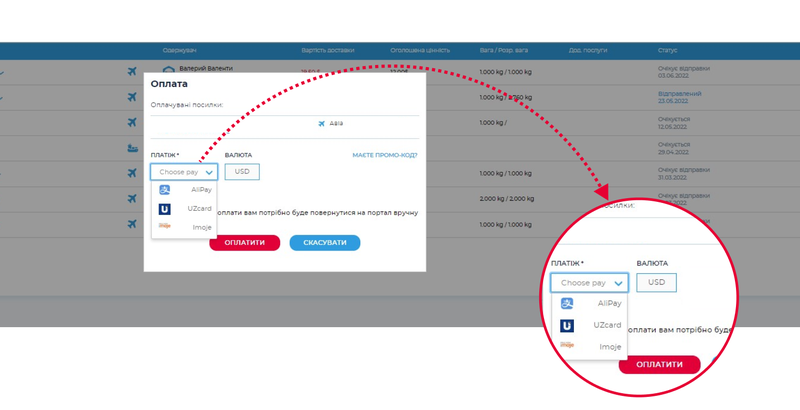This screenshot has width=800, height=410.
Task: Click the Оплачувані посилки: label in Оплата dialog
Action: click(187, 105)
